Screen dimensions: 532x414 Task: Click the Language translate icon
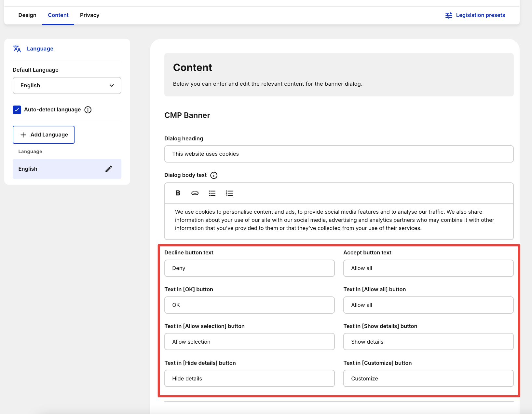tap(17, 49)
